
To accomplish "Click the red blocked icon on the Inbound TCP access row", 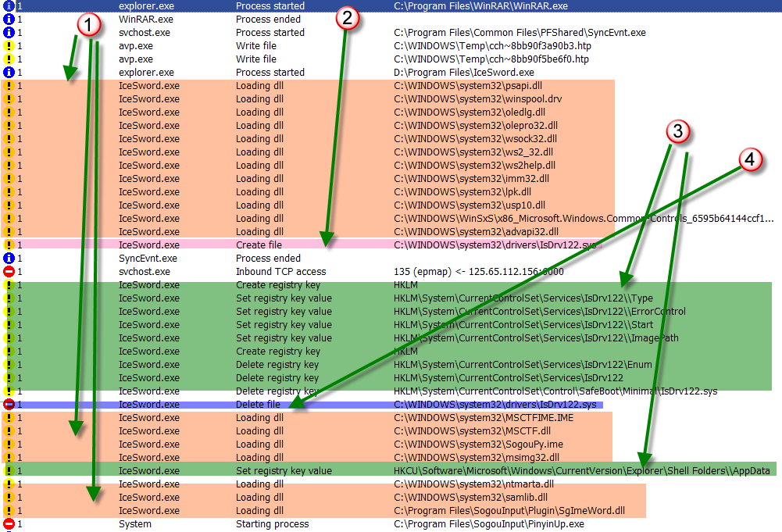I will pos(9,272).
